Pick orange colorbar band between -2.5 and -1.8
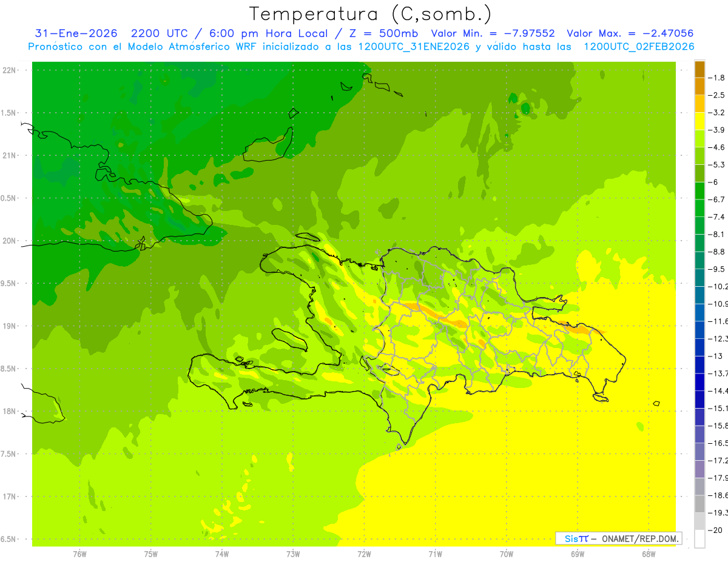The width and height of the screenshot is (728, 562). pyautogui.click(x=699, y=87)
